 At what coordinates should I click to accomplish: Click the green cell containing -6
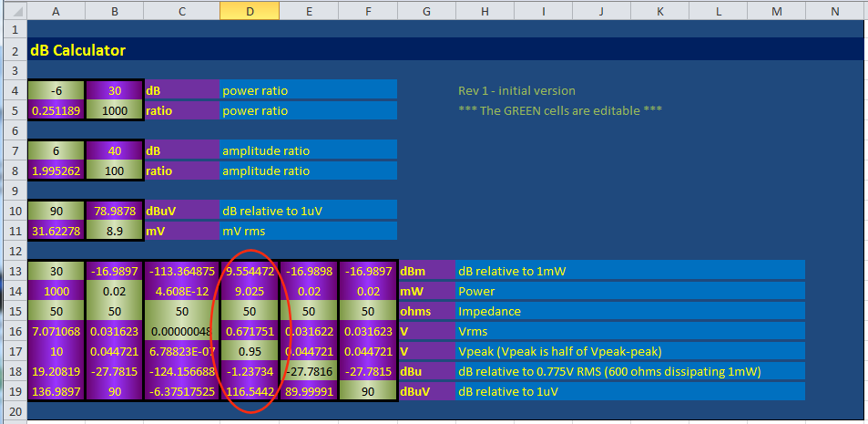56,90
